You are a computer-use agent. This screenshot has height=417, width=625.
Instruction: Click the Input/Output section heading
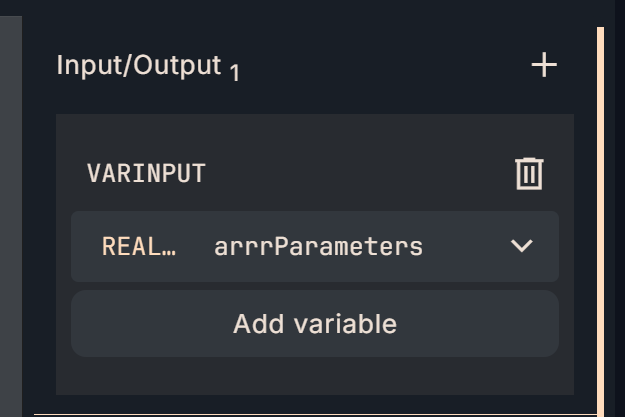pos(138,66)
